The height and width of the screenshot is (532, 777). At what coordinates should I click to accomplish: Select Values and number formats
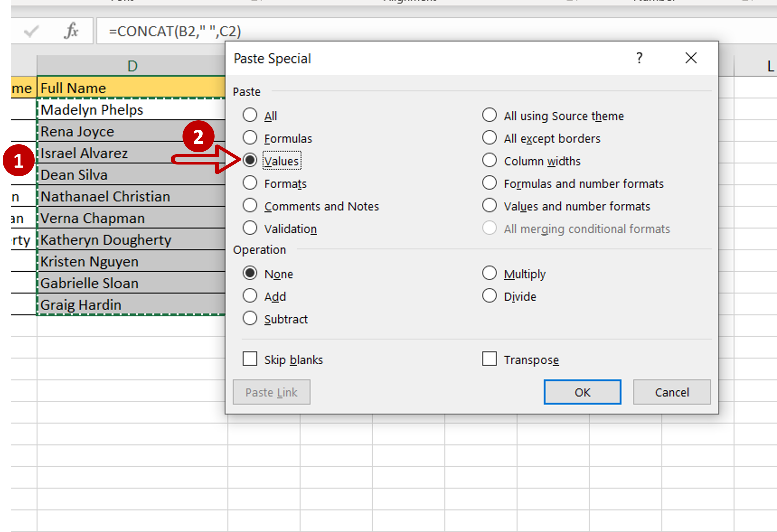489,206
